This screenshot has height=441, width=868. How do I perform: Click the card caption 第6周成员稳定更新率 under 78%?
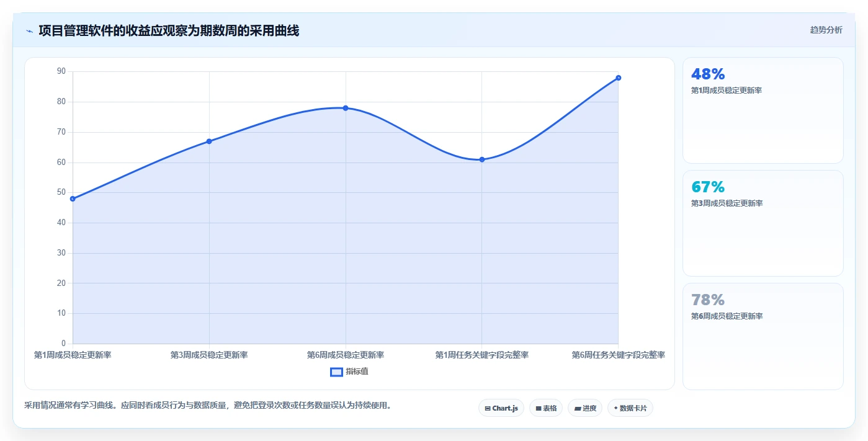pyautogui.click(x=727, y=316)
